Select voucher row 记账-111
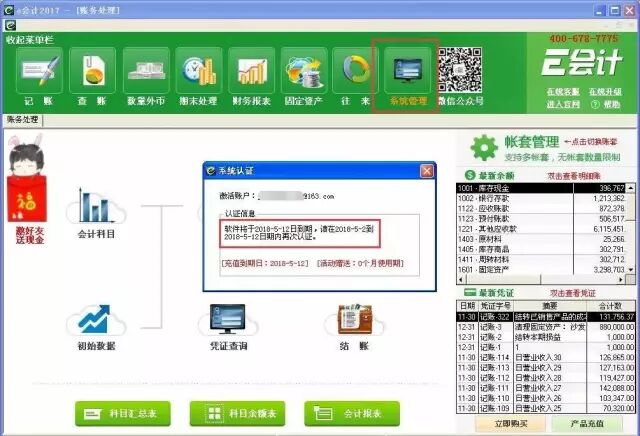The height and width of the screenshot is (436, 640). click(x=546, y=388)
